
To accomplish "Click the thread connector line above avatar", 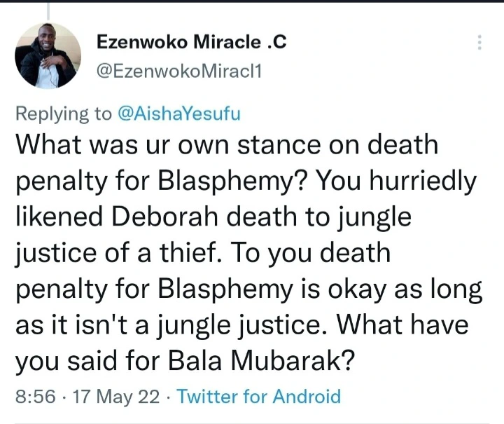I will [x=48, y=11].
